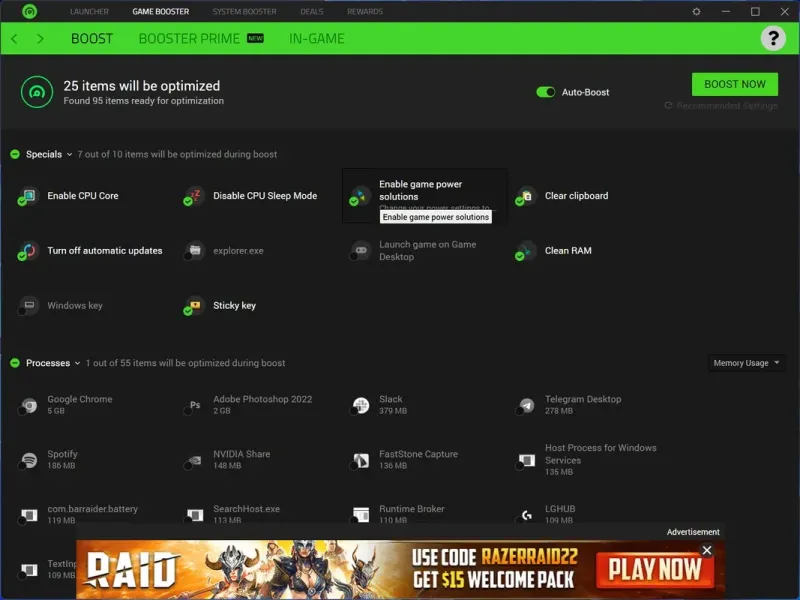This screenshot has width=800, height=600.
Task: Click the Clean RAM icon
Action: coord(525,251)
